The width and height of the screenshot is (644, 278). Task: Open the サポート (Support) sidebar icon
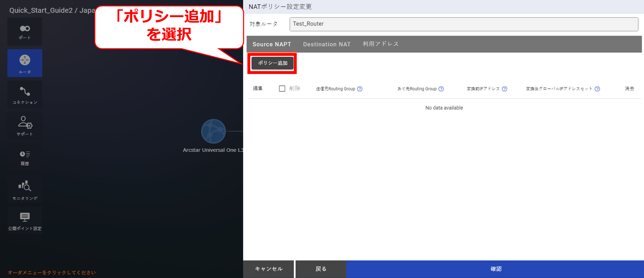point(25,126)
